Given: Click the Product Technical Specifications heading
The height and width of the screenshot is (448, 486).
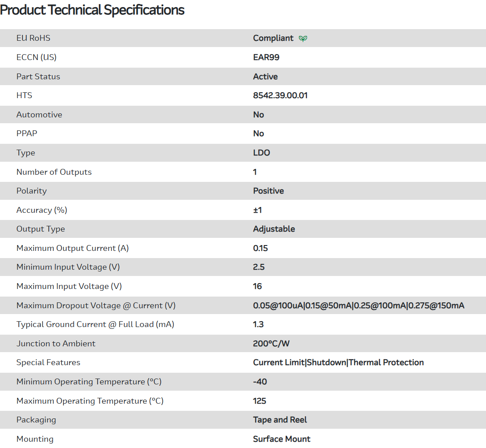Looking at the screenshot, I should click(92, 10).
